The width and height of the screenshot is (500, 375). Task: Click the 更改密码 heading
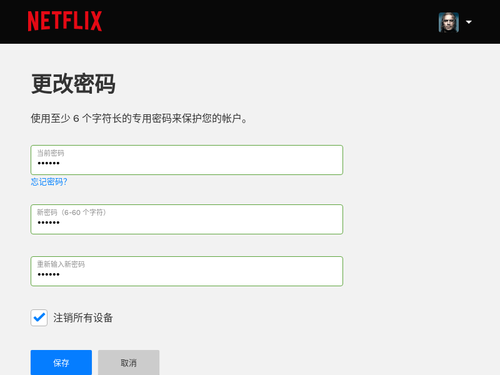point(73,84)
